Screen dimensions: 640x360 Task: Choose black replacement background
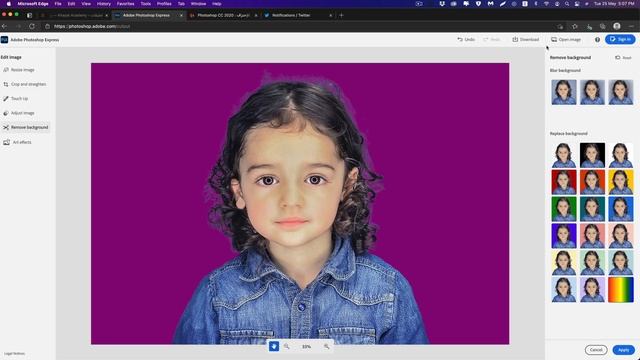pyautogui.click(x=592, y=155)
